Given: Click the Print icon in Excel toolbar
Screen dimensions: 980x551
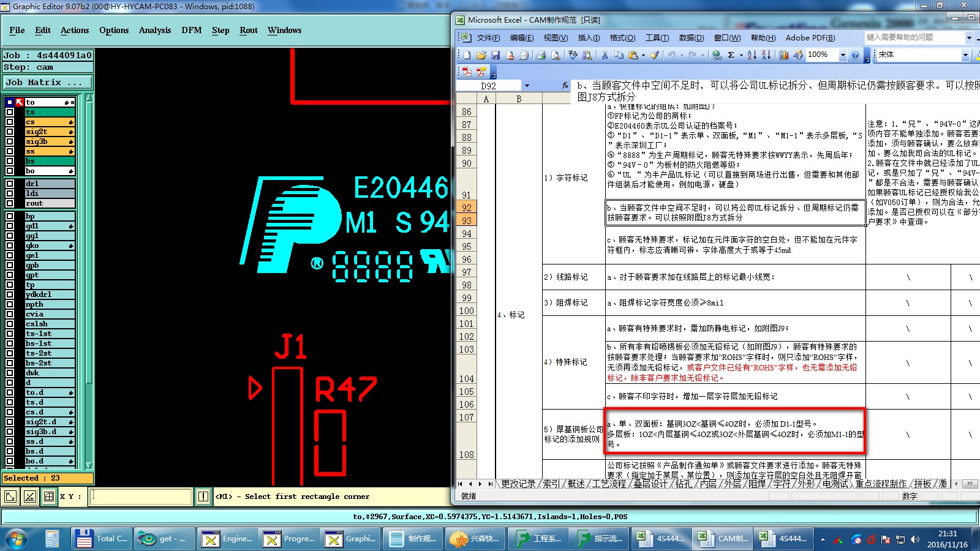Looking at the screenshot, I should point(541,55).
